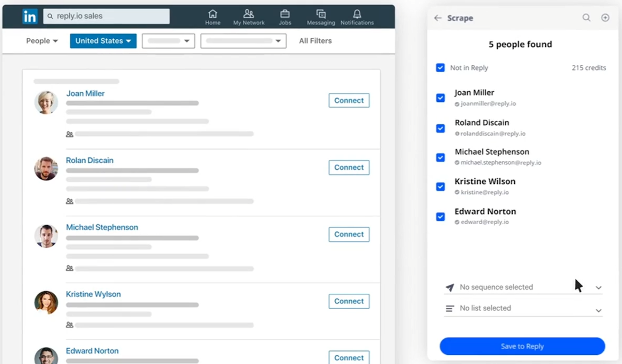Open LinkedIn Messaging
Viewport: 622px width, 364px height.
tap(320, 17)
